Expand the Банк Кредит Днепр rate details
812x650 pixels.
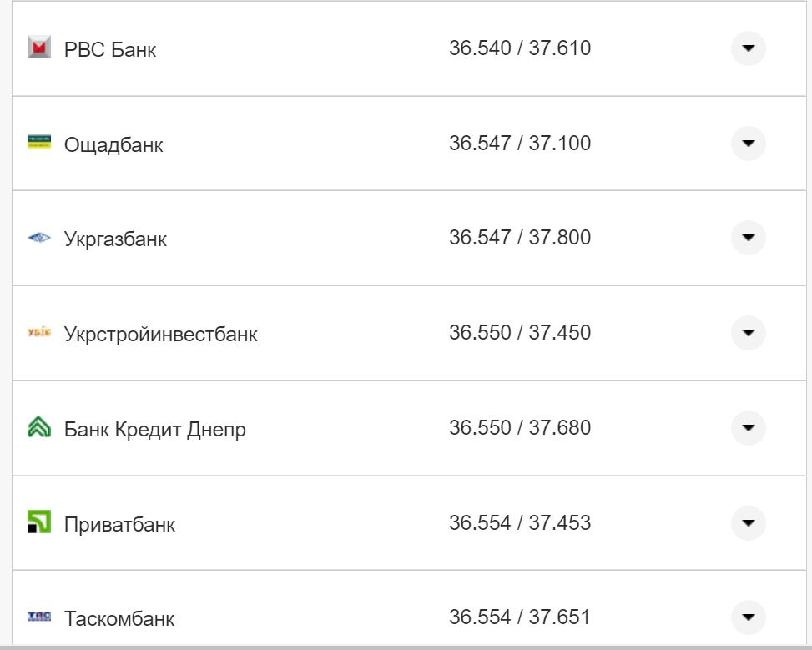tap(749, 428)
